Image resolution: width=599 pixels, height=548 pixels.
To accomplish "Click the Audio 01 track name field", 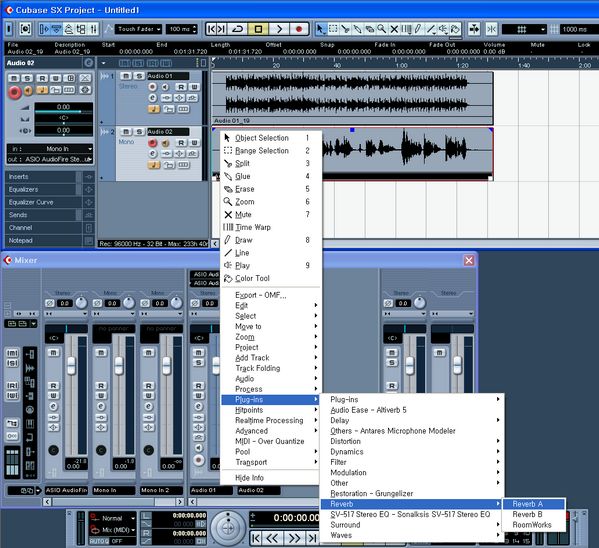I will [168, 76].
